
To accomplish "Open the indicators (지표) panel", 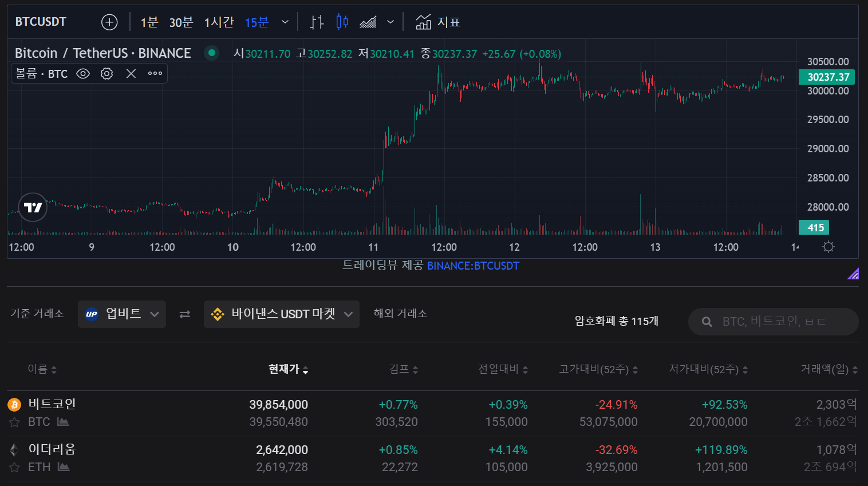I will 438,22.
